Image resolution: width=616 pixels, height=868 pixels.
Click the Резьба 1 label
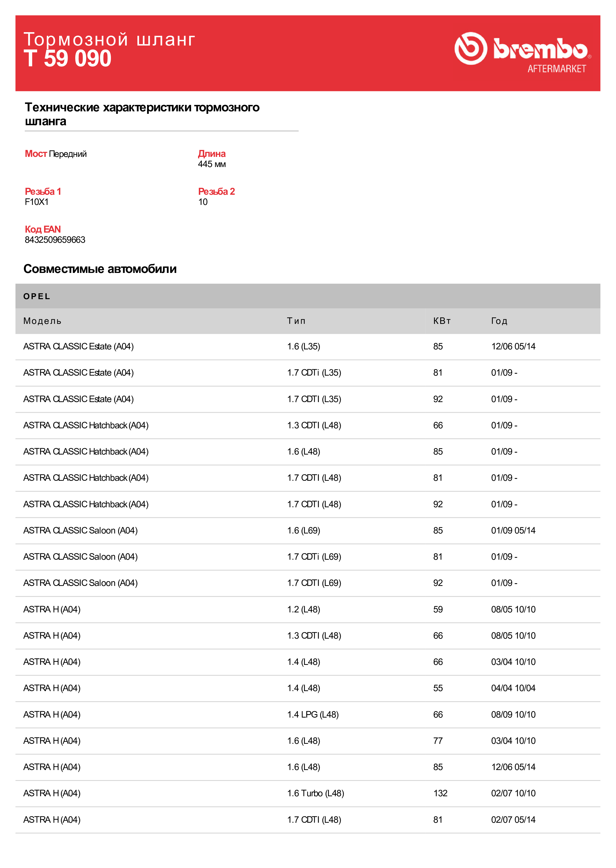(43, 191)
